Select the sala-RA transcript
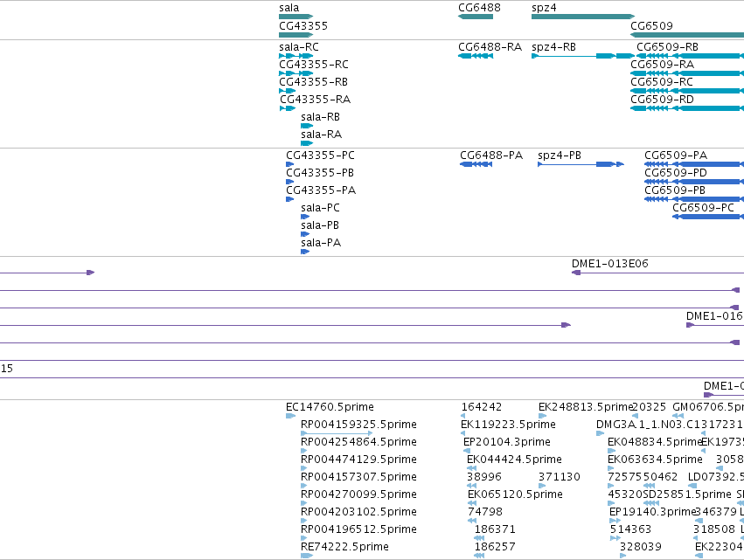 click(307, 143)
